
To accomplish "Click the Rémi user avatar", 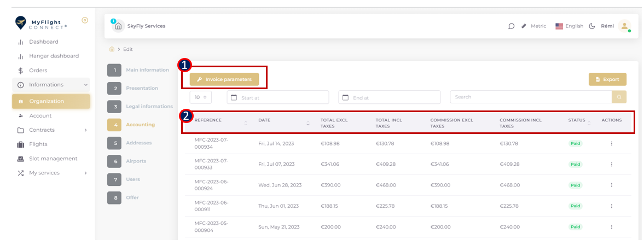I will (624, 26).
